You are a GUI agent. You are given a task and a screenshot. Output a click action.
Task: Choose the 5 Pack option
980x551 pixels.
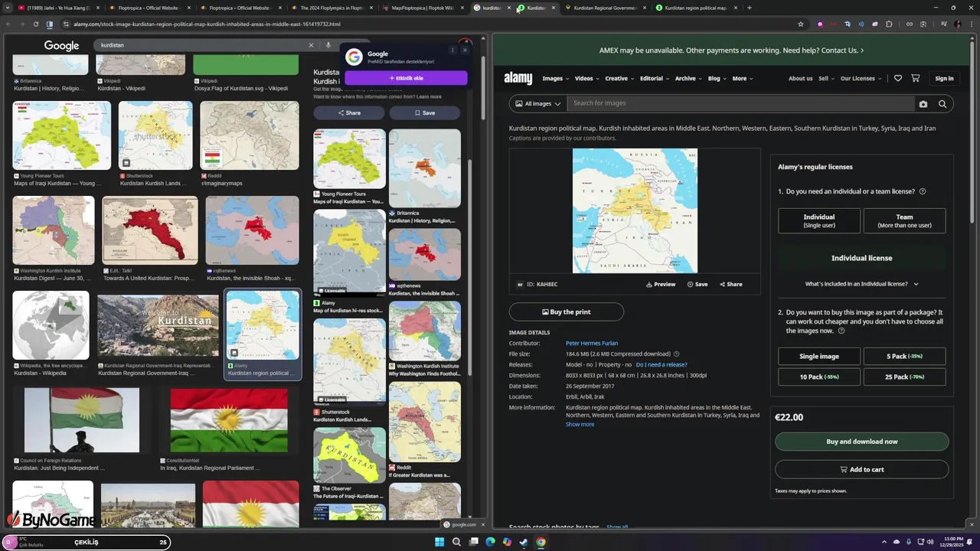coord(904,357)
